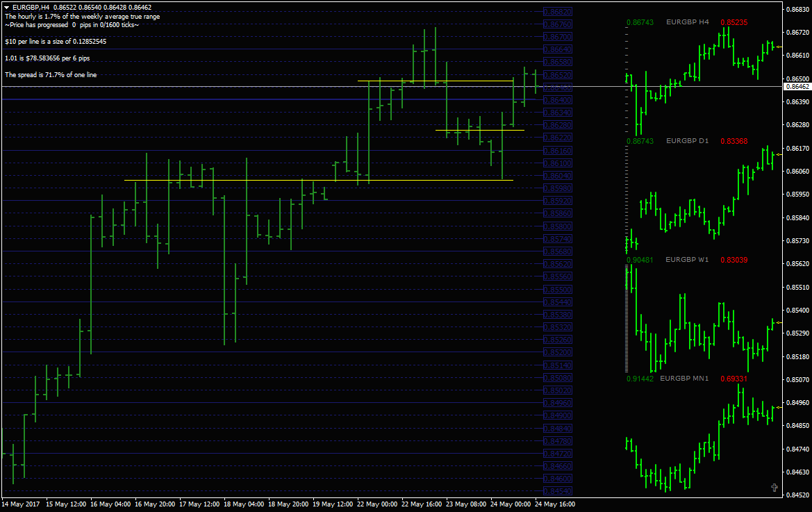This screenshot has height=512, width=812.
Task: Click the yellow price marker on EURGBP H4 mini chart
Action: [x=779, y=47]
